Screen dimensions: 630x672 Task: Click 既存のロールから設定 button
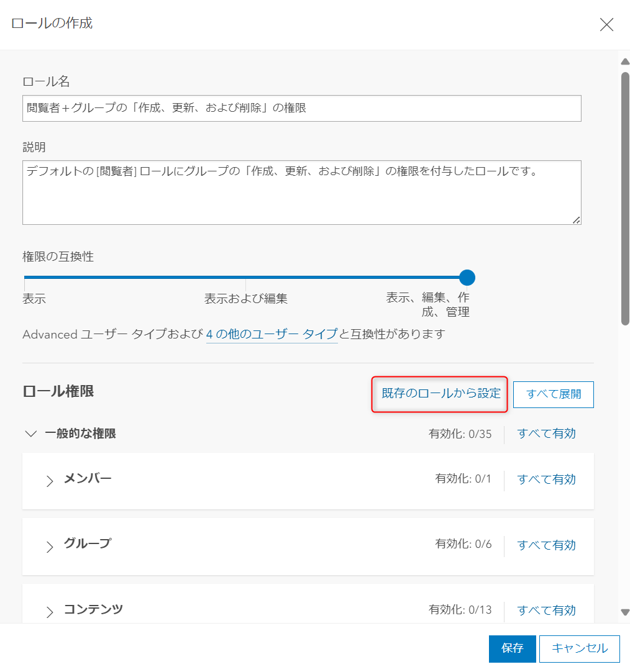(x=441, y=393)
